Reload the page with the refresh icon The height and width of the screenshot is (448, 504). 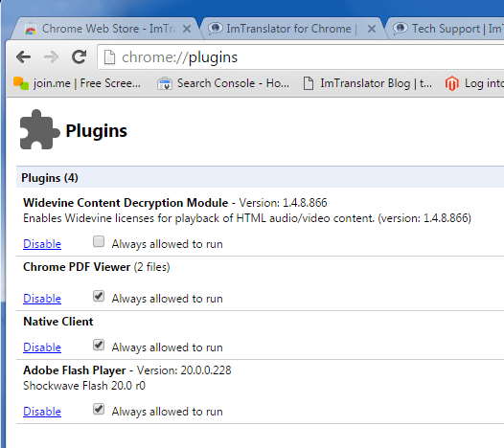pyautogui.click(x=79, y=57)
